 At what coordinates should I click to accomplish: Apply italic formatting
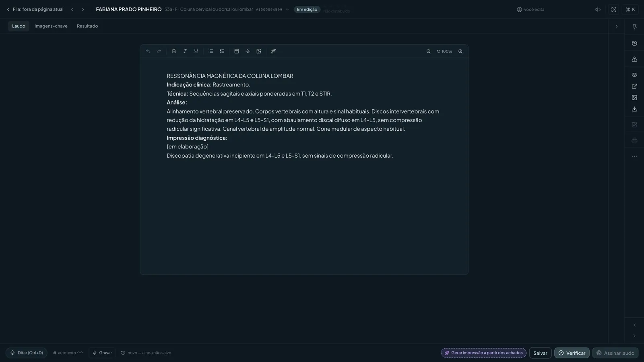185,51
